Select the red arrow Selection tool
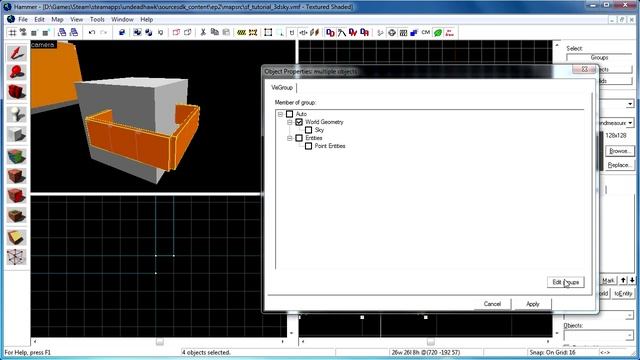 click(16, 53)
